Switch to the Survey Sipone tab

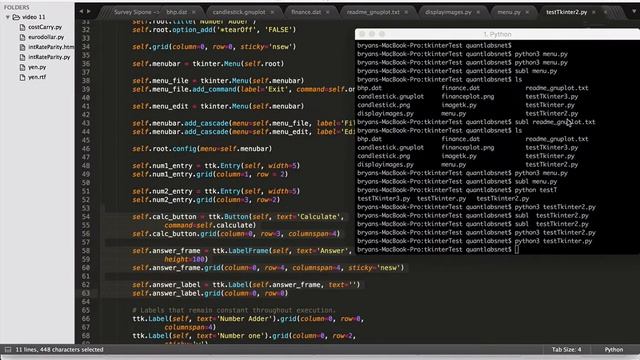coord(136,12)
